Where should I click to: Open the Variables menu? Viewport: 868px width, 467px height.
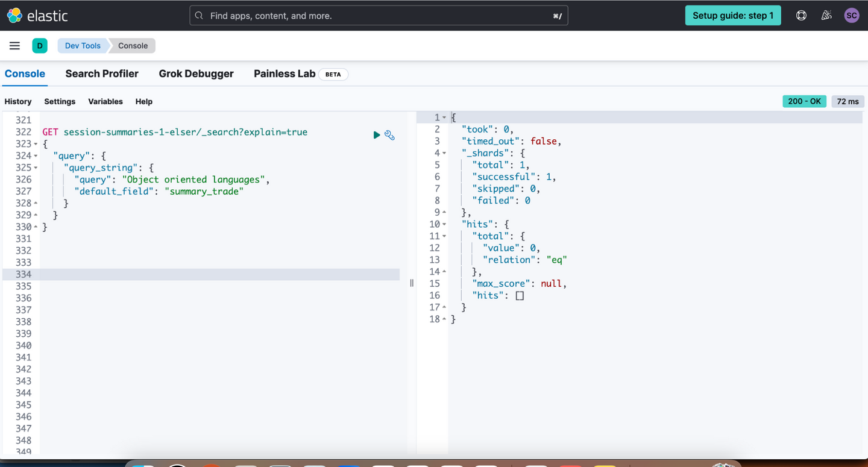tap(105, 101)
